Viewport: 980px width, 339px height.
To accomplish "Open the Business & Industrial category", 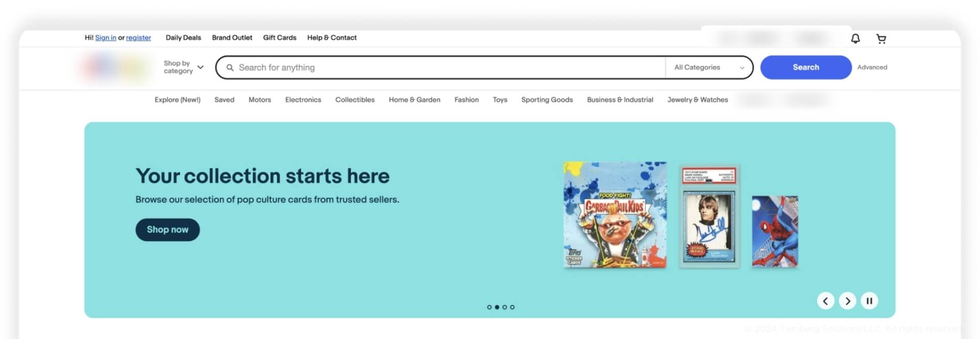I will pos(620,100).
